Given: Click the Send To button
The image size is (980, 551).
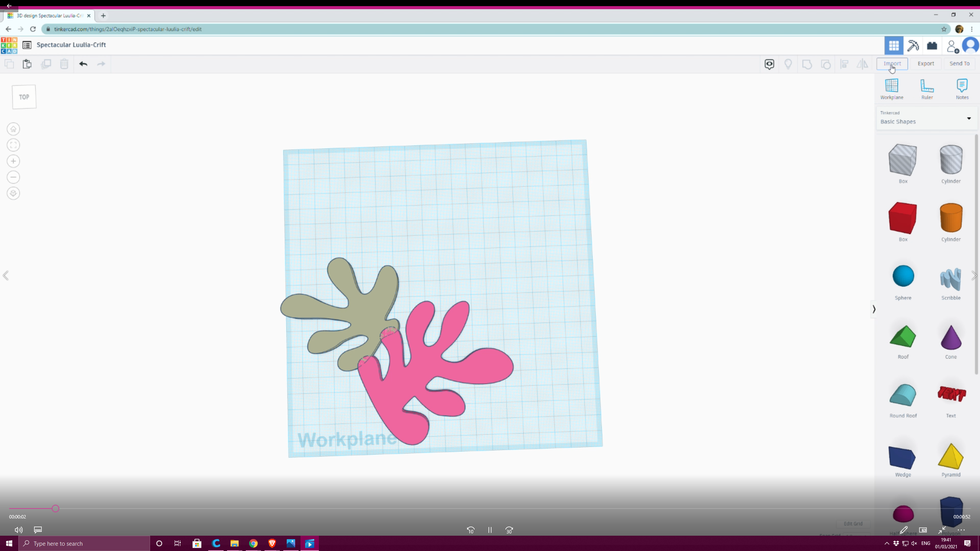Looking at the screenshot, I should click(959, 64).
